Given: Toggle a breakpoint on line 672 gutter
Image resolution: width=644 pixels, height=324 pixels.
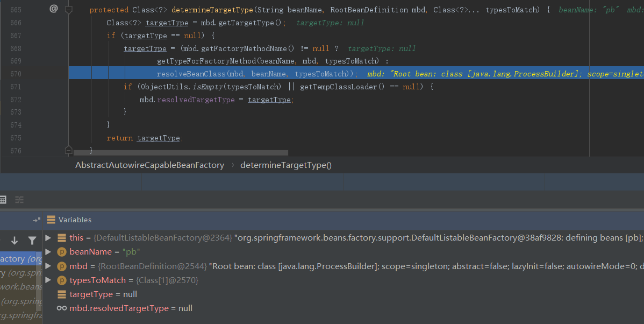Looking at the screenshot, I should (32, 100).
